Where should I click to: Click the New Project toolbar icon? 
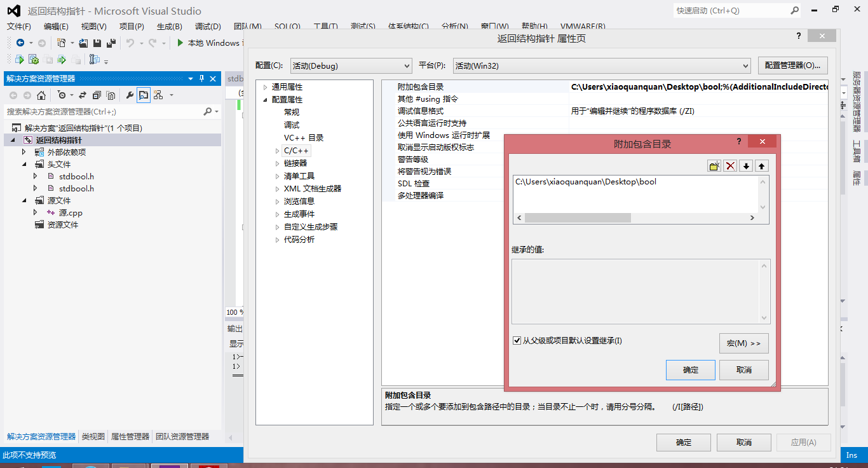tap(61, 43)
